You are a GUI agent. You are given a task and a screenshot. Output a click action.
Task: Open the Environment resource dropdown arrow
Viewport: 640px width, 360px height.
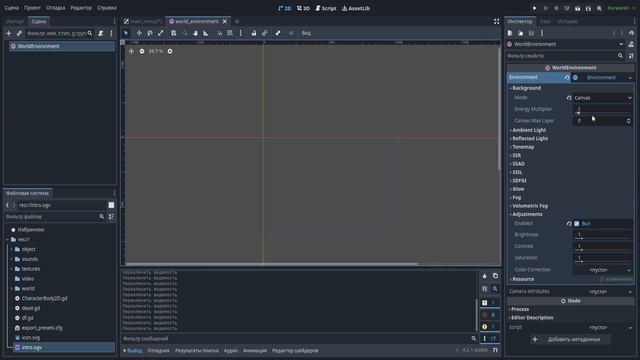[630, 78]
